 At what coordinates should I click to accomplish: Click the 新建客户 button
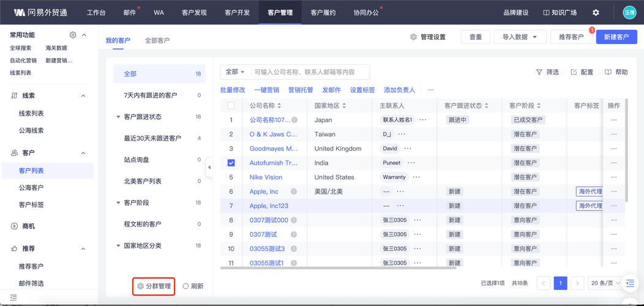coord(616,37)
